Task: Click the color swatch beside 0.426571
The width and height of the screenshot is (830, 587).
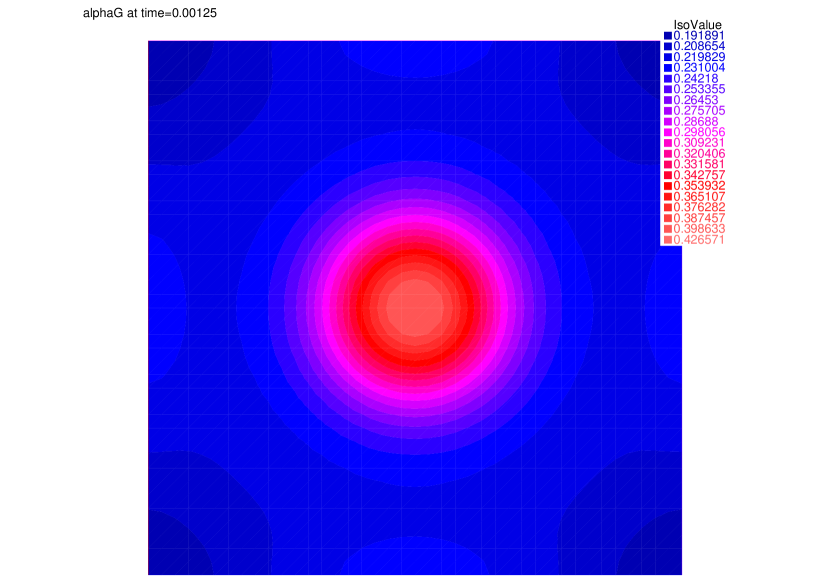Action: pos(668,240)
